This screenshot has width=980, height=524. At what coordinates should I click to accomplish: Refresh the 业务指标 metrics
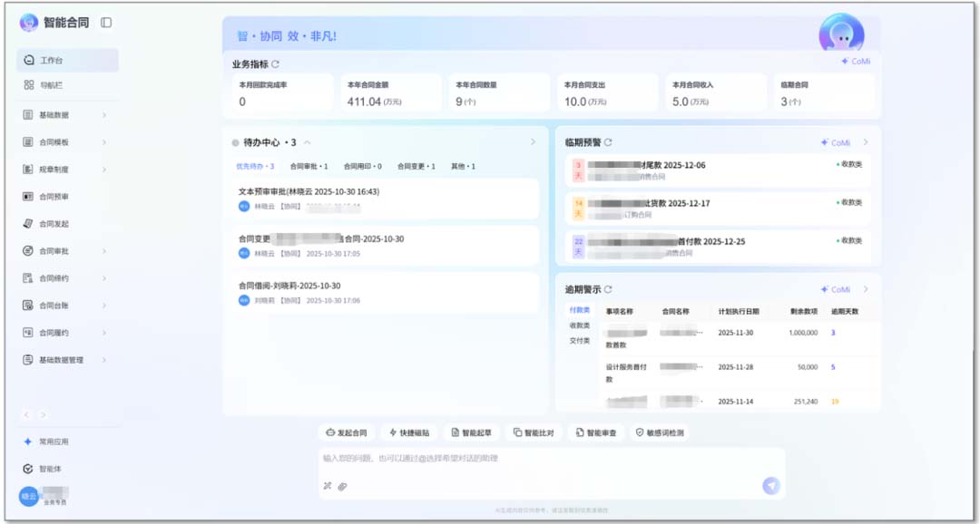click(x=276, y=64)
